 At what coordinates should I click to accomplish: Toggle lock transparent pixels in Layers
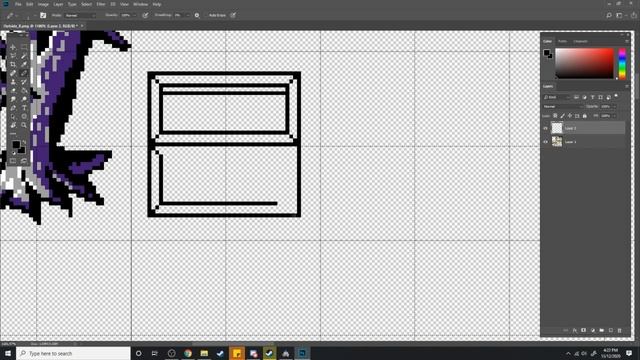[x=555, y=116]
